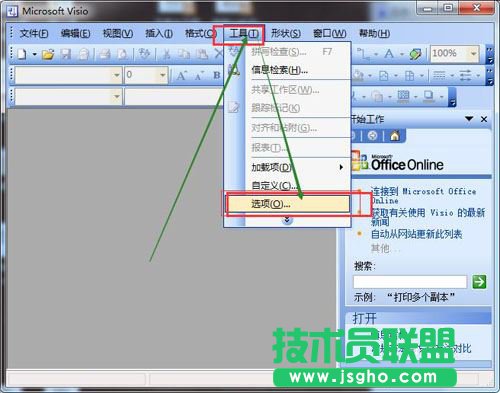The height and width of the screenshot is (393, 500).
Task: Choose 信息检索(H)... menu item
Action: pyautogui.click(x=288, y=70)
